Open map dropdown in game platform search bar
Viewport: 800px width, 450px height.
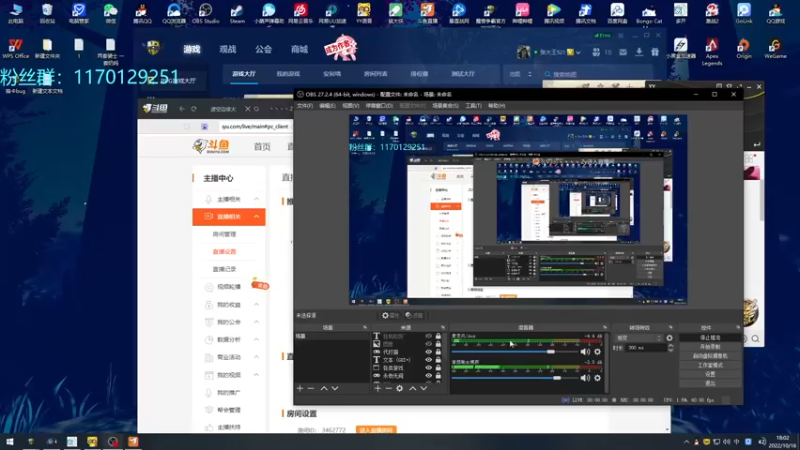point(520,74)
